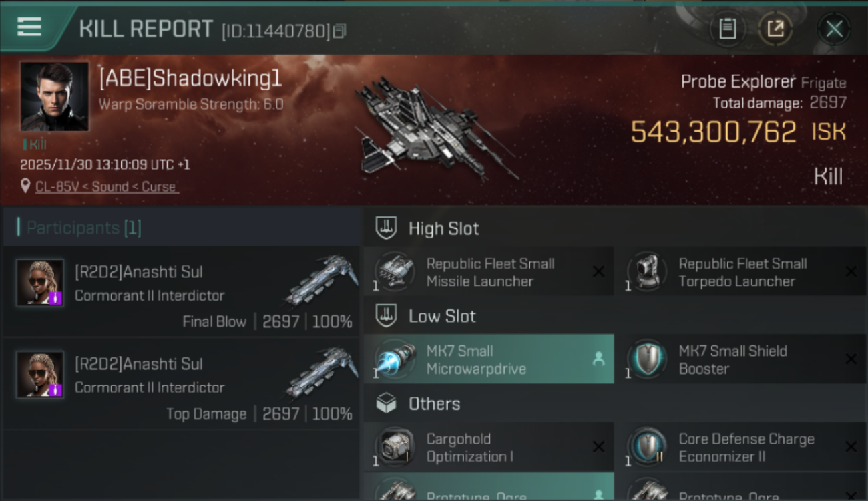Select MK7 Small Shield Booster icon
The height and width of the screenshot is (501, 868).
point(647,359)
